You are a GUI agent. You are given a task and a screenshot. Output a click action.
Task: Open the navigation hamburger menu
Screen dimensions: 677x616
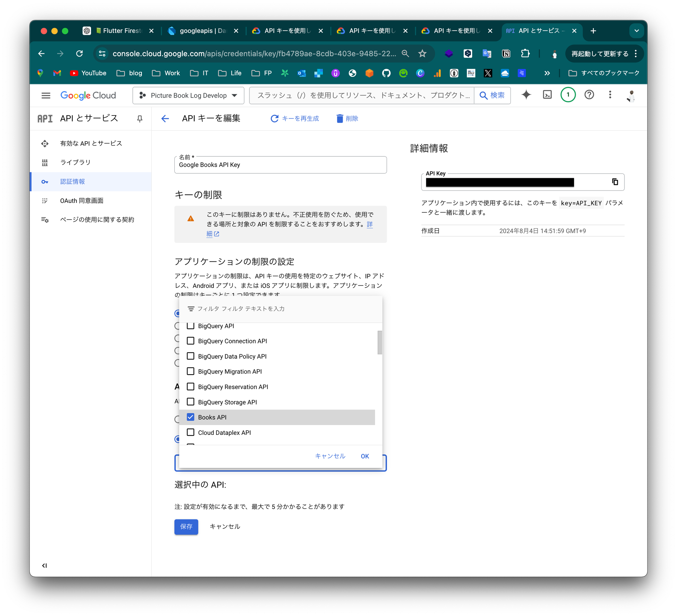(x=46, y=95)
